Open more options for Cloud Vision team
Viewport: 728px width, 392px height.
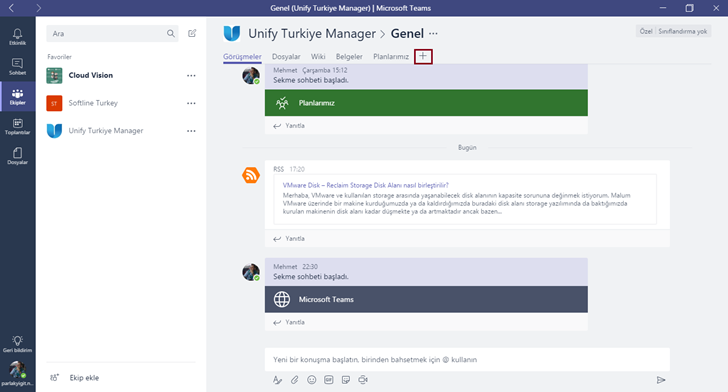(x=191, y=75)
